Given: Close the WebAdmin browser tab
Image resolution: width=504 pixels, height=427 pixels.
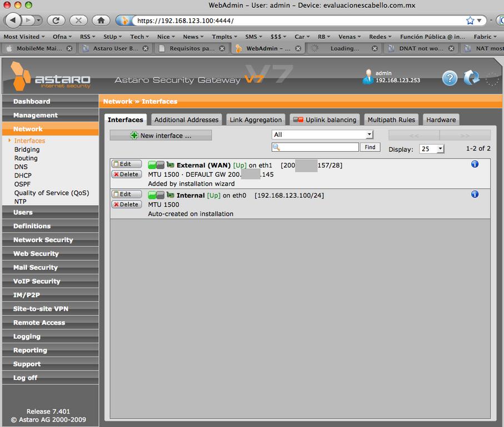Looking at the screenshot, I should 298,48.
